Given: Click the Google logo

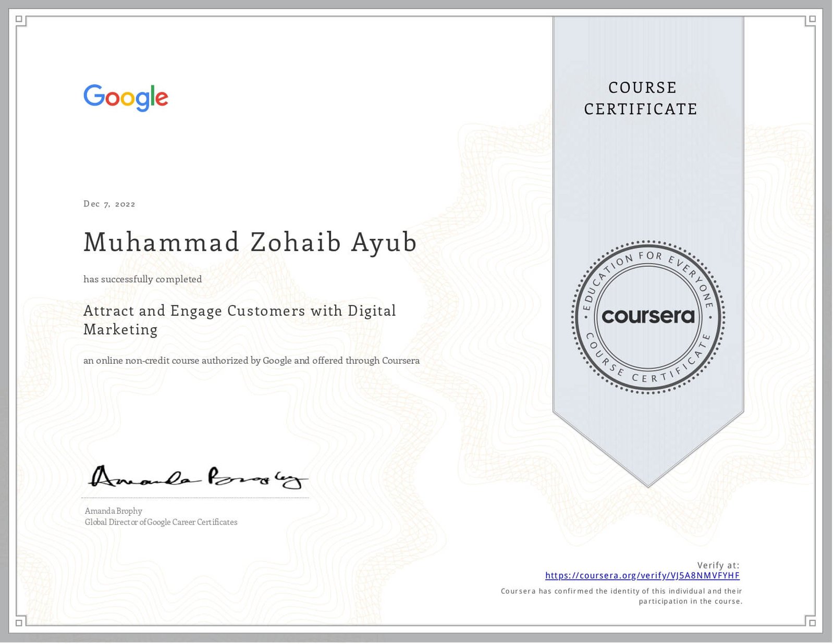Looking at the screenshot, I should (x=126, y=97).
